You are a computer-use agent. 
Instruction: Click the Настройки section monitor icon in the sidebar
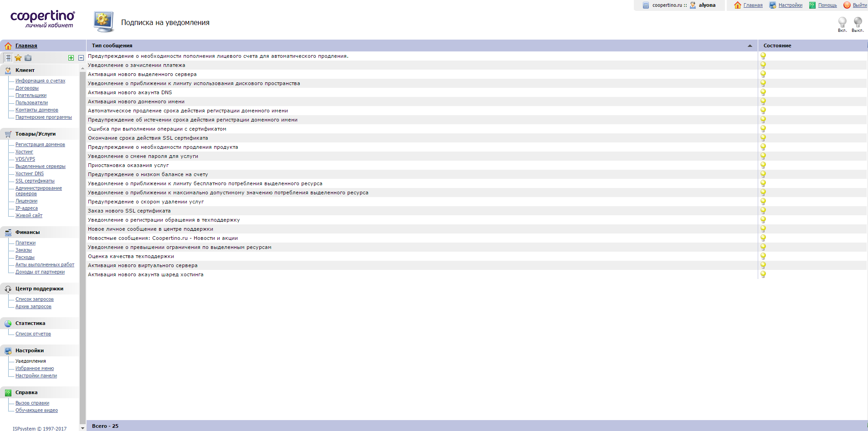(8, 350)
